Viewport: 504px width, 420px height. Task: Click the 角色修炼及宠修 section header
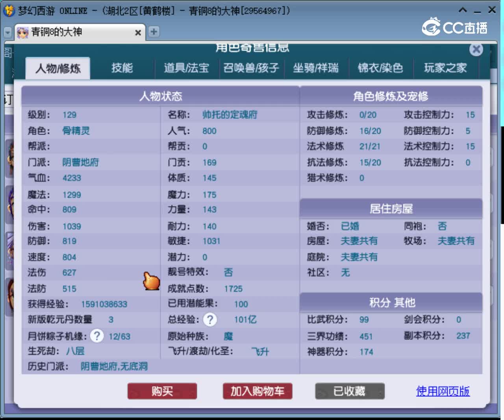tap(391, 96)
